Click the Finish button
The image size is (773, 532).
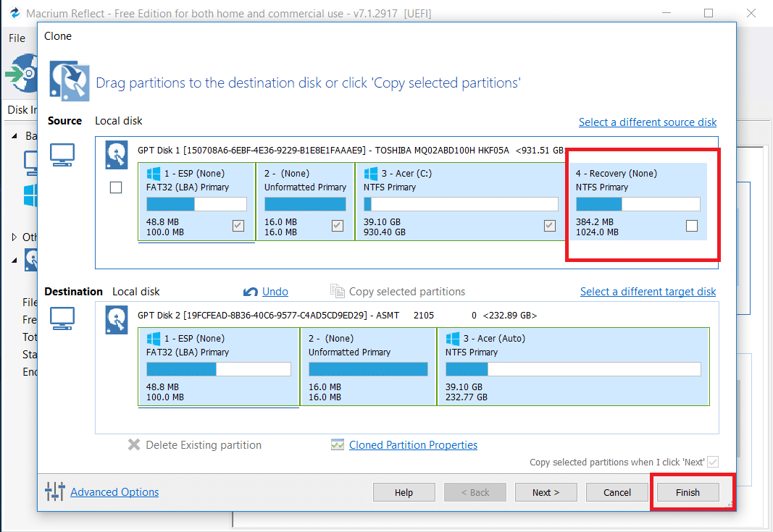[x=688, y=492]
